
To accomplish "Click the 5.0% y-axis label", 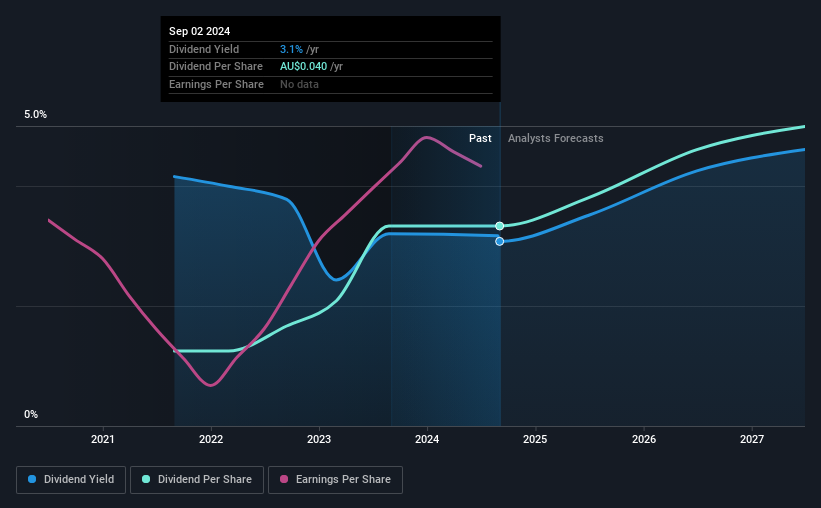I will tap(36, 115).
